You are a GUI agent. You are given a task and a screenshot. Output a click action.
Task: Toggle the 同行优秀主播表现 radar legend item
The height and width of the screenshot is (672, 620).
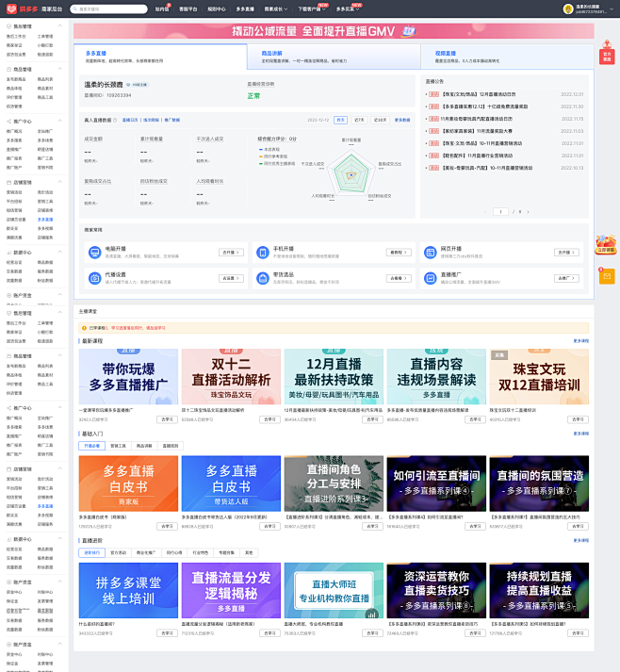(277, 164)
